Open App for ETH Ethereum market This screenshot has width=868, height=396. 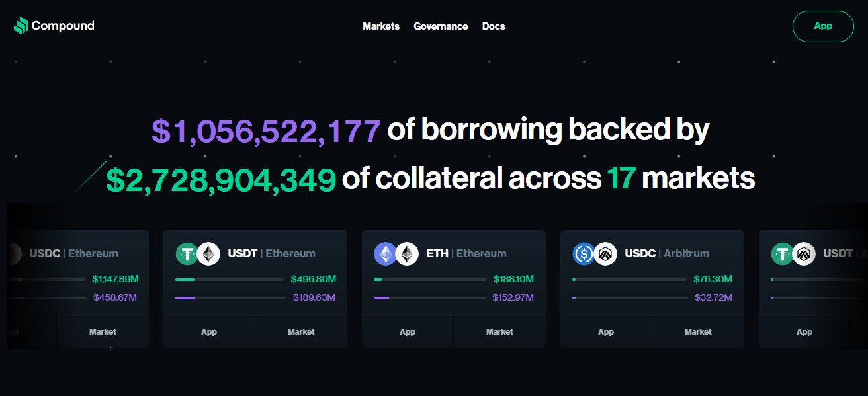click(408, 332)
